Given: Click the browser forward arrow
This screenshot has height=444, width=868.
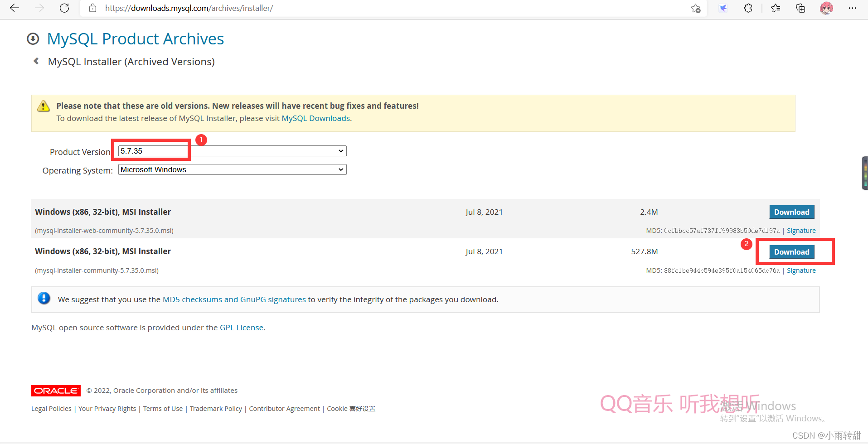Looking at the screenshot, I should click(x=39, y=8).
